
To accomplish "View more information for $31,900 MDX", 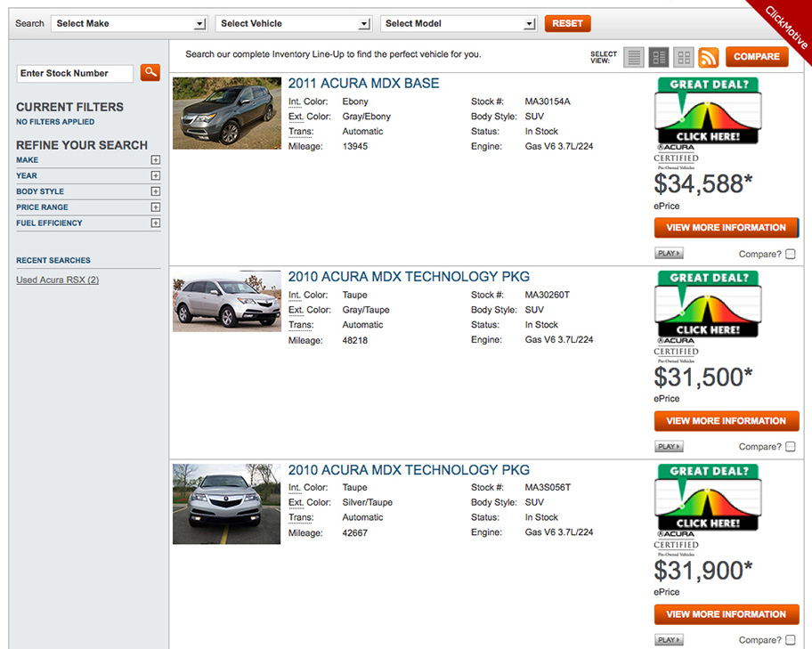I will coord(726,614).
